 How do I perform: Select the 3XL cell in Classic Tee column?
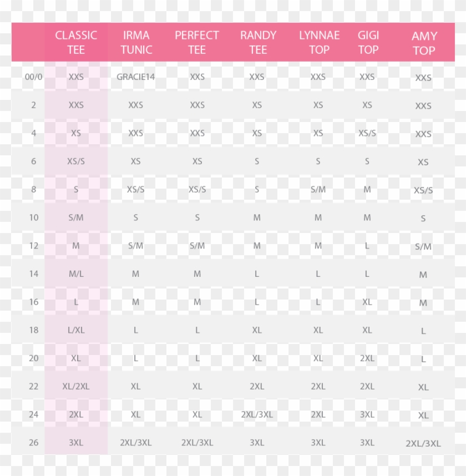click(x=76, y=442)
